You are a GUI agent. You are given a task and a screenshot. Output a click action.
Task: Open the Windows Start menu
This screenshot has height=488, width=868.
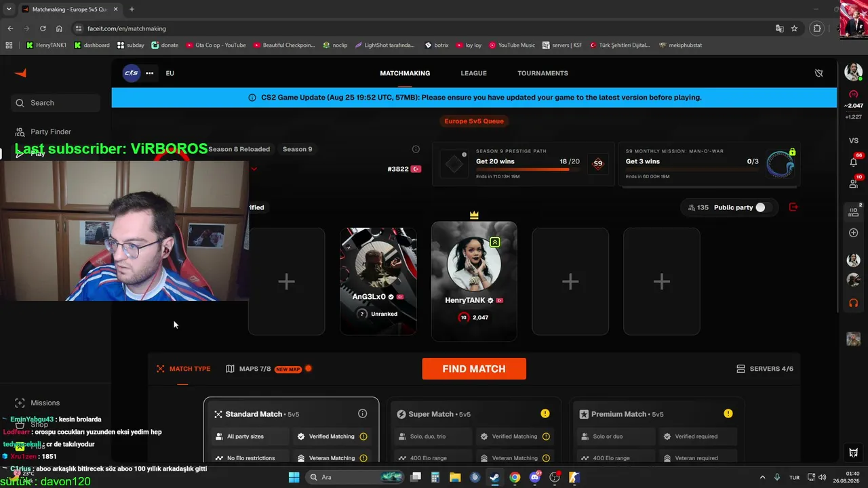tap(294, 477)
